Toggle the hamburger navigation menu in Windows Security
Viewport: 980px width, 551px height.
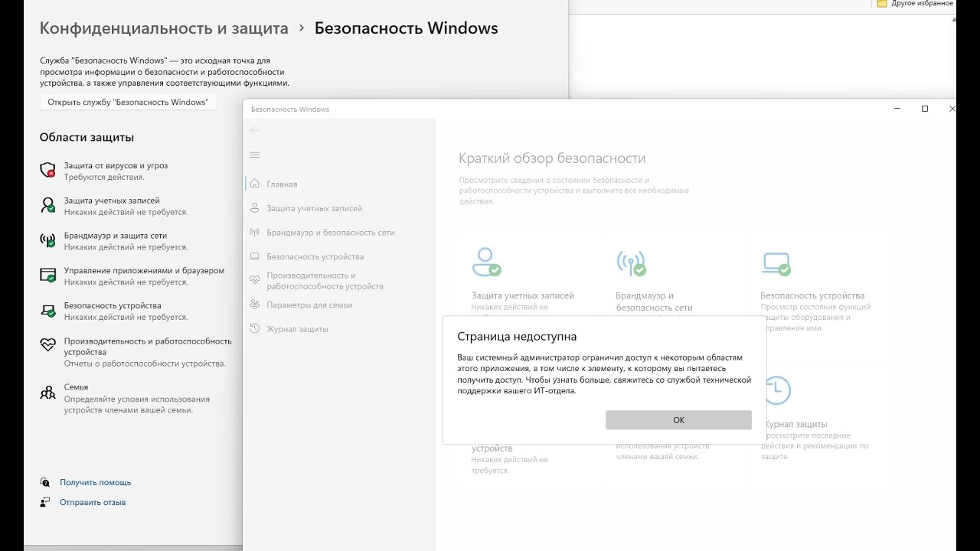255,155
